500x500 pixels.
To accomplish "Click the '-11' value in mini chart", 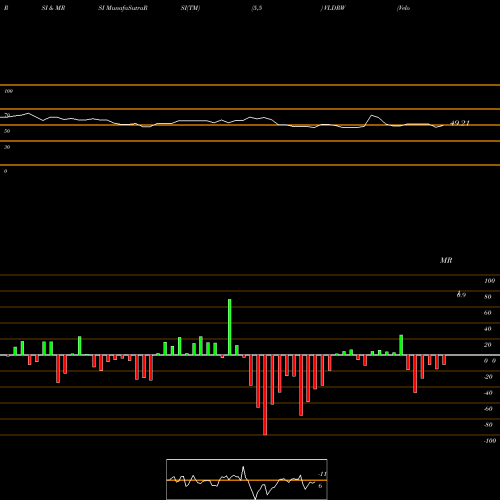I will (322, 474).
